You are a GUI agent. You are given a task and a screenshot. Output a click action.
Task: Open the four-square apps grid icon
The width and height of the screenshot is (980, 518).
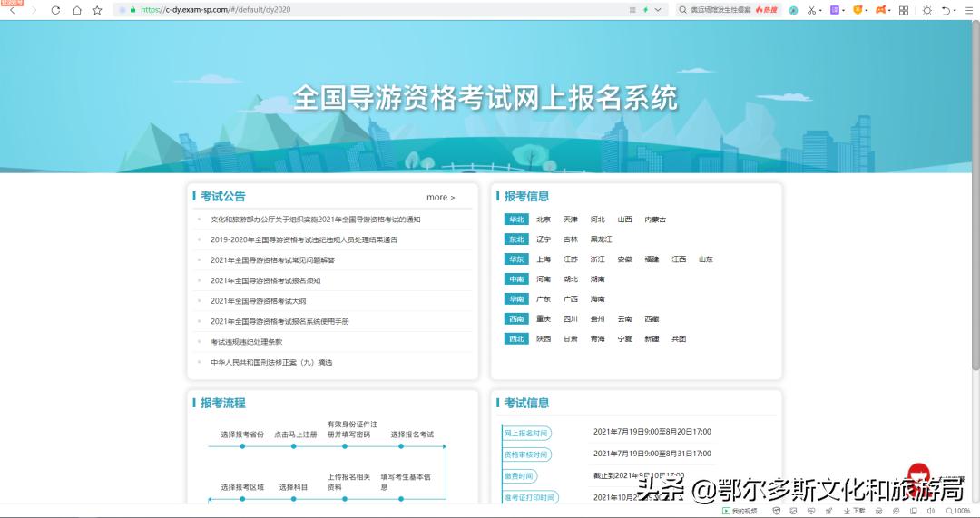904,10
